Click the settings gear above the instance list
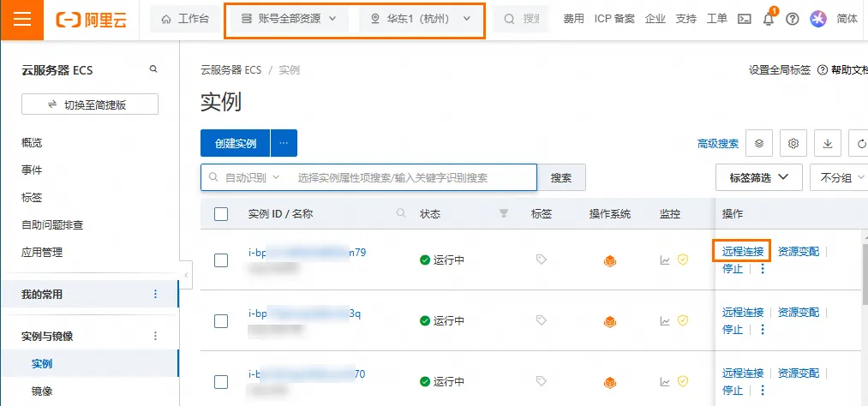This screenshot has width=868, height=406. point(793,143)
